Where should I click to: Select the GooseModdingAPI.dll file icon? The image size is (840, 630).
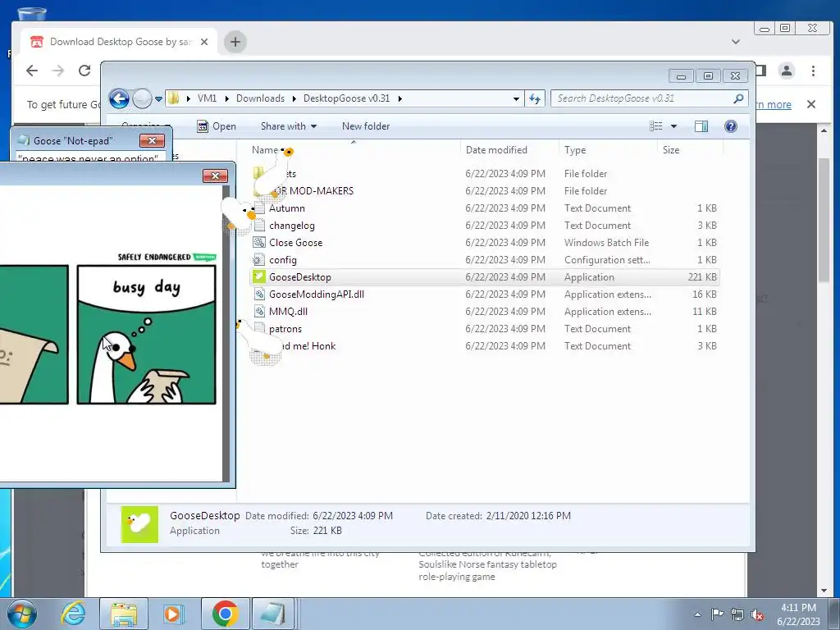coord(259,294)
